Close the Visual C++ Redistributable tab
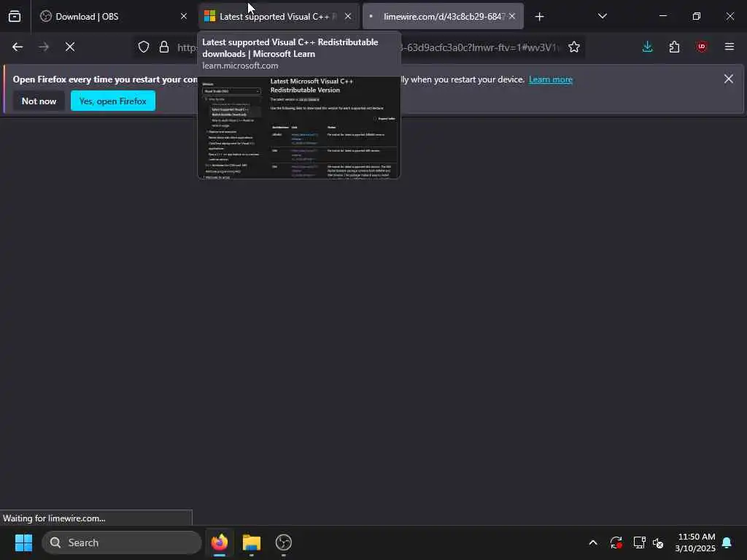 pyautogui.click(x=348, y=16)
